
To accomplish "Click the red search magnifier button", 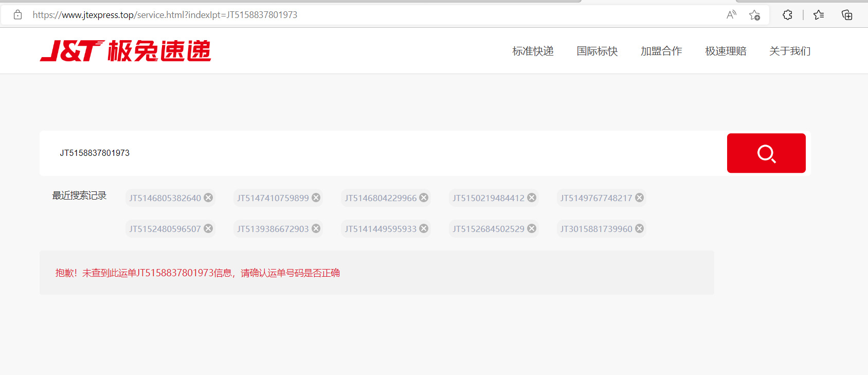I will pos(766,153).
